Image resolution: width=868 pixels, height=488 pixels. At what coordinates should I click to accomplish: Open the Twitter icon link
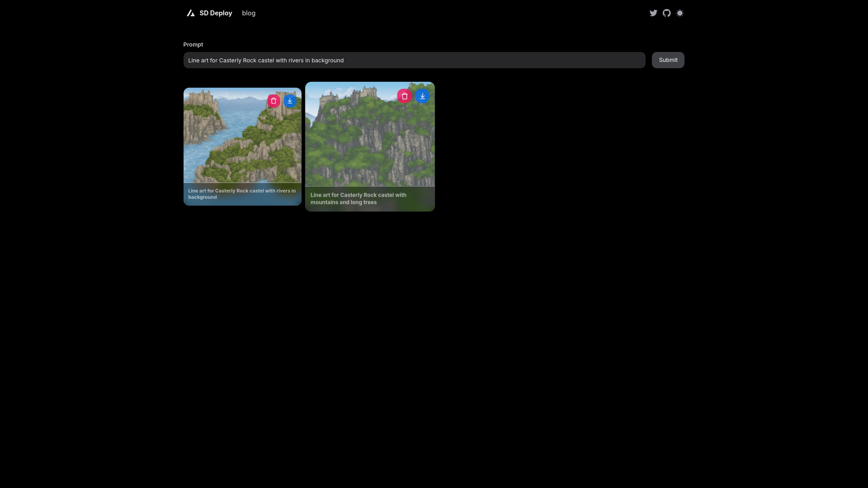653,13
